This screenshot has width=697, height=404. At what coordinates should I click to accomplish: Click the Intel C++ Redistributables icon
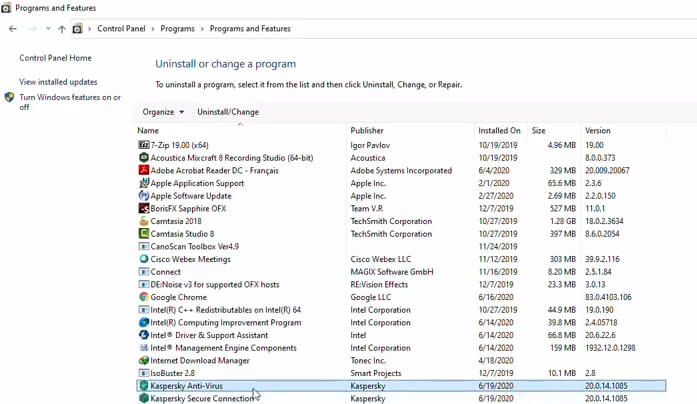point(144,309)
